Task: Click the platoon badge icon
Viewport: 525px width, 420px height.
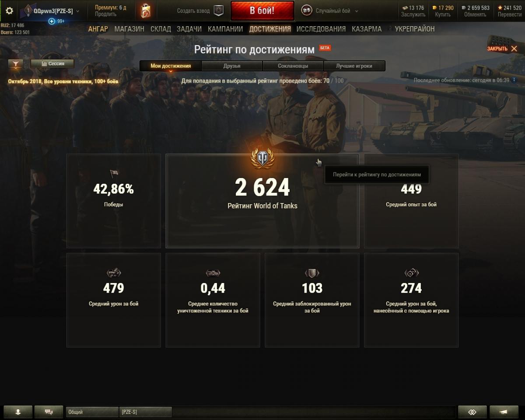Action: click(x=218, y=11)
